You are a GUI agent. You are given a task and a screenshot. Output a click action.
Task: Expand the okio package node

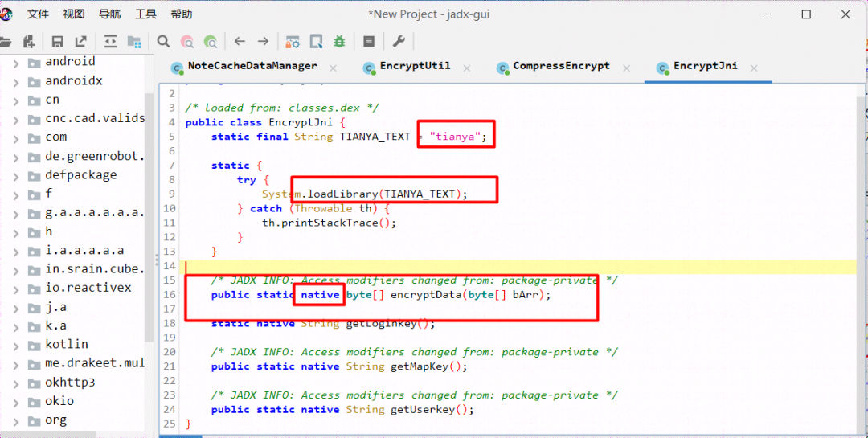[x=15, y=402]
